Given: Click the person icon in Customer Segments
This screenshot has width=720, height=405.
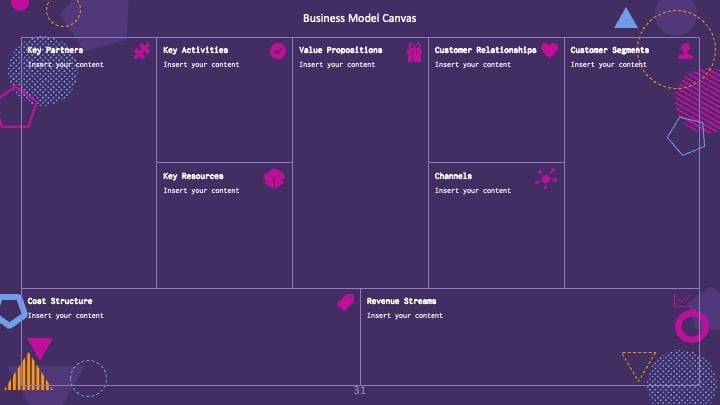Looking at the screenshot, I should pyautogui.click(x=685, y=51).
